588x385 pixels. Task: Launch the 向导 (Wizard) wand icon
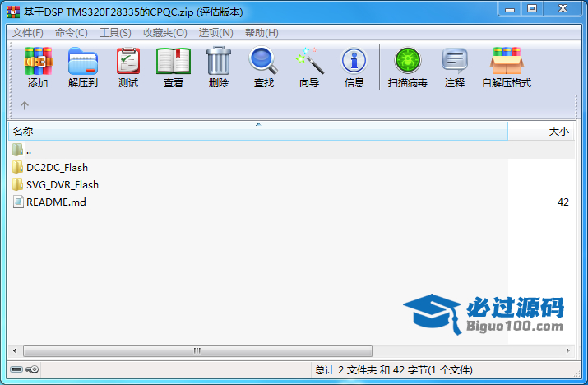coord(310,61)
